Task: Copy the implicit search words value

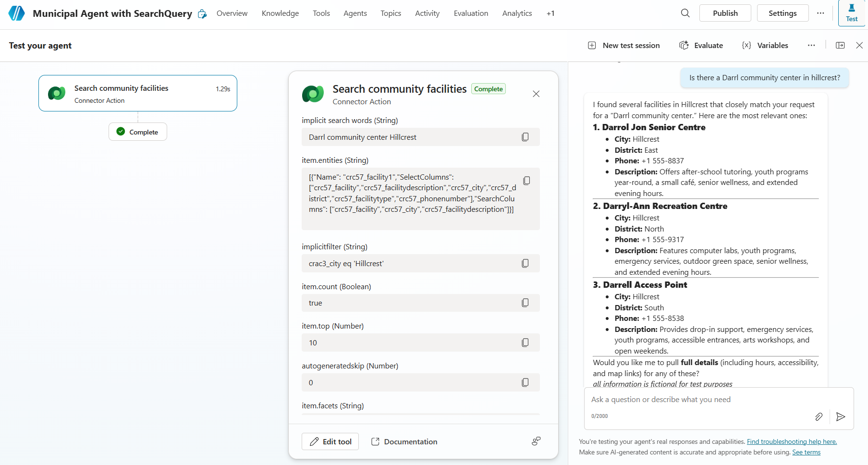Action: (525, 137)
